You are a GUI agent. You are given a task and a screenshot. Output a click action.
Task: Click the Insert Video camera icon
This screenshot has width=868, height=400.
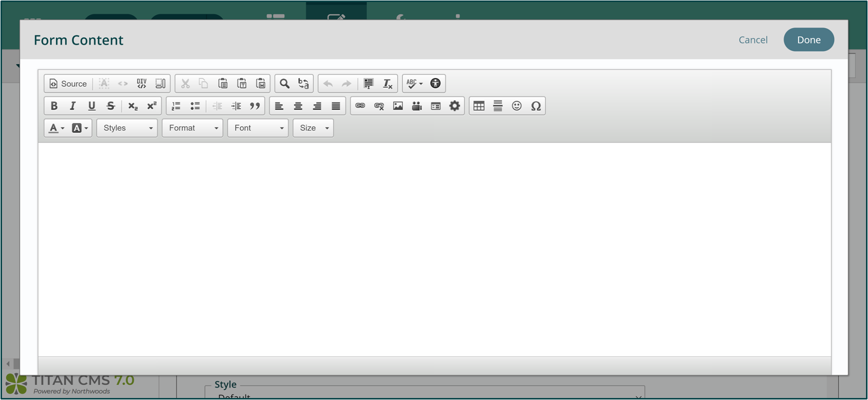coord(417,106)
